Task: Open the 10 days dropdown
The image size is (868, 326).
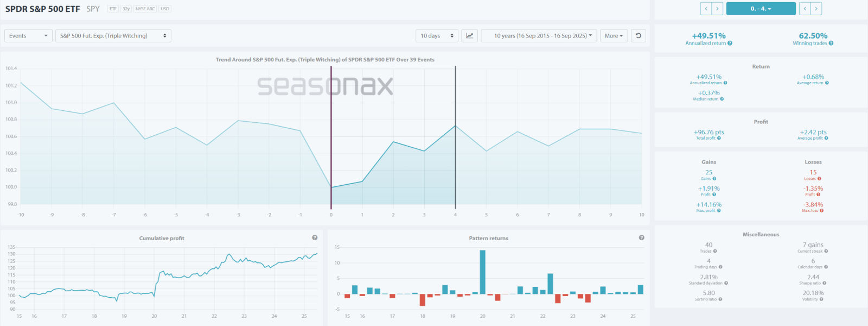Action: (437, 36)
